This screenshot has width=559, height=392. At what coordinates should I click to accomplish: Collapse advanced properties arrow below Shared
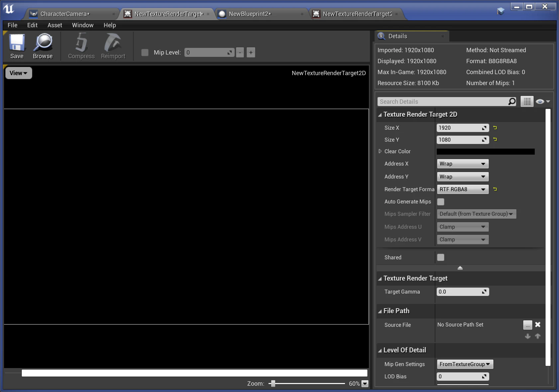(x=460, y=268)
